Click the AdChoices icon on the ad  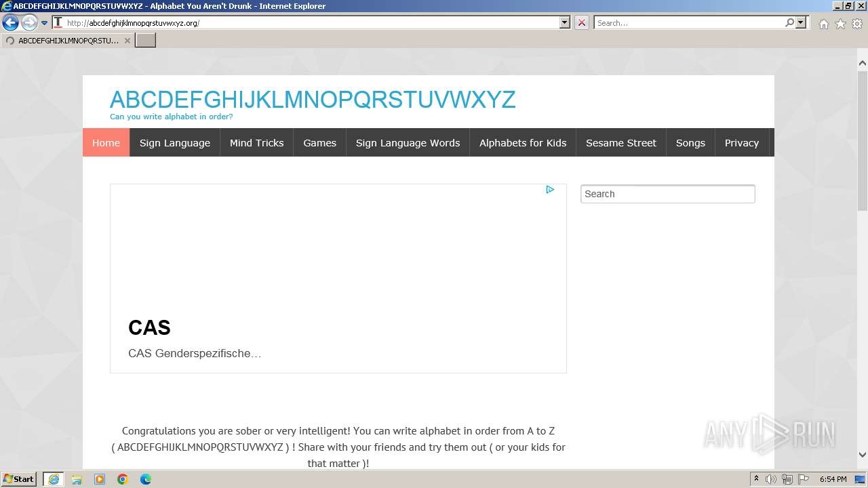[550, 190]
